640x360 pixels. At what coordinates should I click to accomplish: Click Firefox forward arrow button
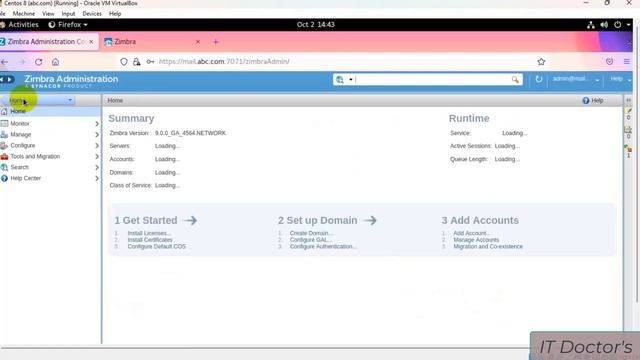pos(22,62)
